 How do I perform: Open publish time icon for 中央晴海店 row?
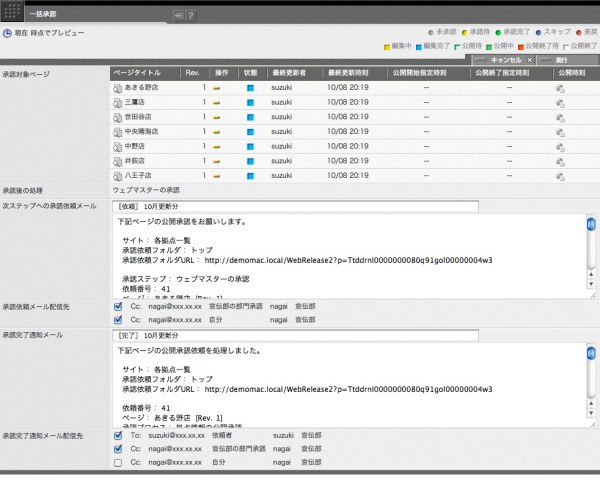tap(560, 131)
